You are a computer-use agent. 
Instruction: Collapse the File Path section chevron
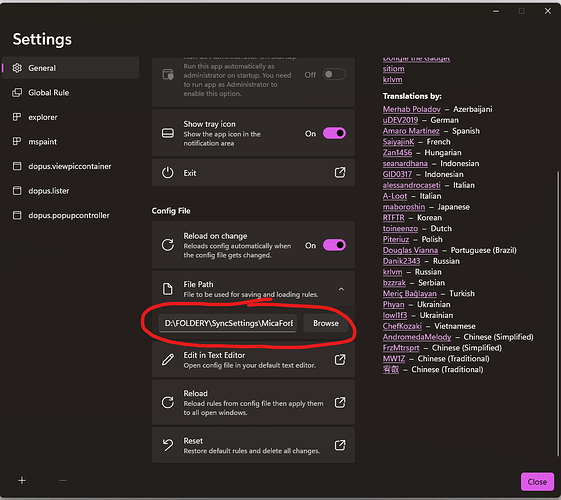point(341,289)
